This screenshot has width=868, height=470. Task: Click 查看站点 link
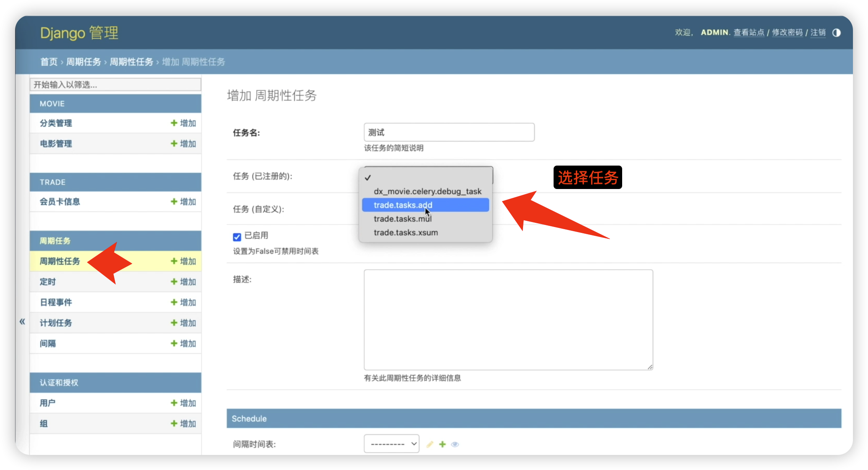(749, 32)
